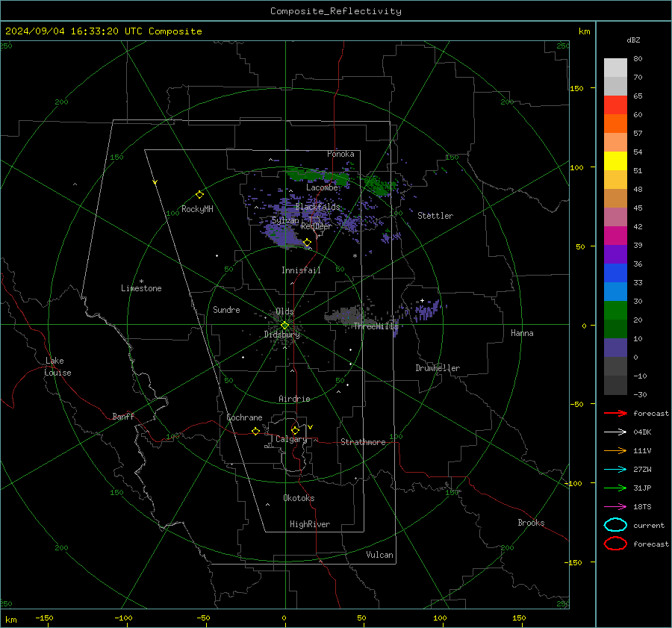Screen dimensions: 672x628
Task: Click the 'Banff' town label
Action: coord(123,416)
